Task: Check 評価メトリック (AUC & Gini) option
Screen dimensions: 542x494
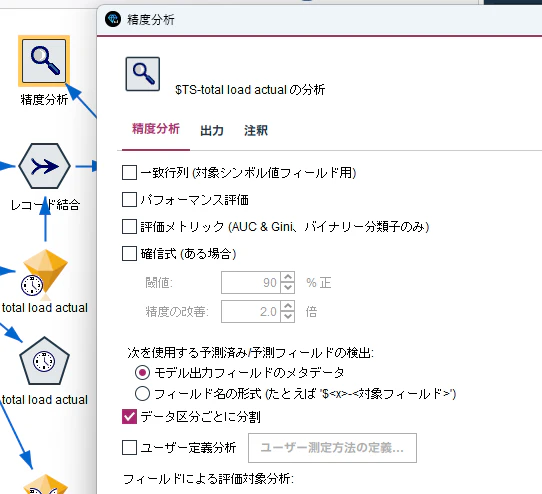Action: (129, 227)
